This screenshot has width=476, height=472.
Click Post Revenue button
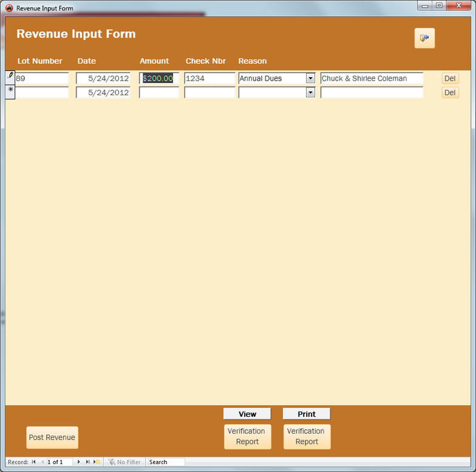tap(52, 437)
